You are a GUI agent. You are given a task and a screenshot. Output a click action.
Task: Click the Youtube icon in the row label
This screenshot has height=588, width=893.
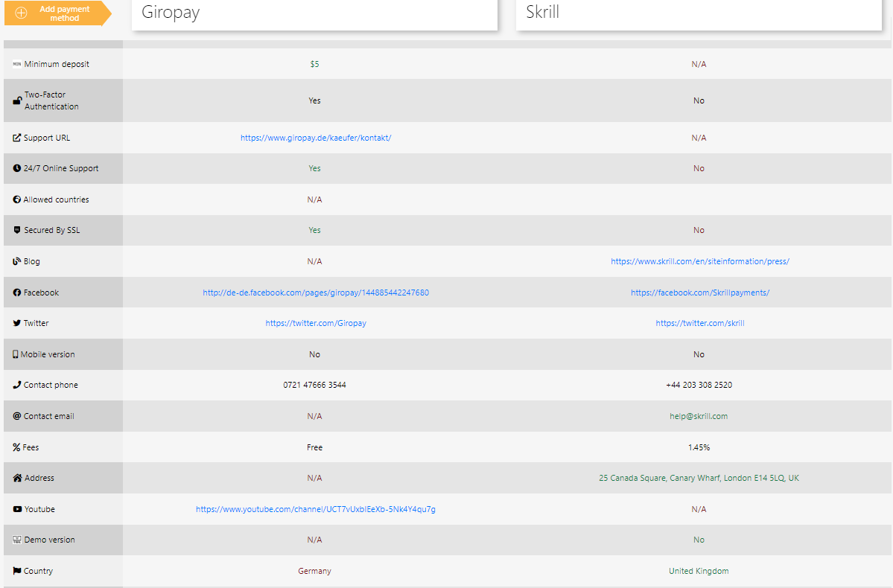coord(18,509)
